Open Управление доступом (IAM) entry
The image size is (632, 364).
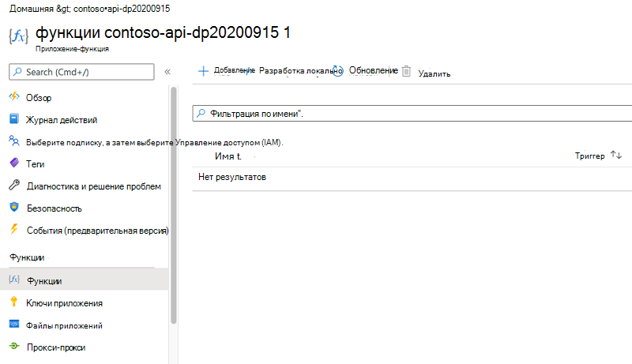click(154, 143)
